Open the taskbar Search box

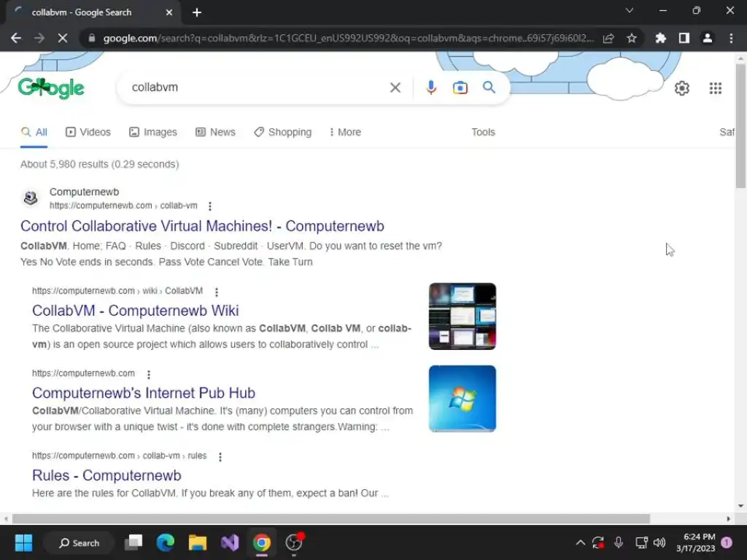(x=79, y=542)
